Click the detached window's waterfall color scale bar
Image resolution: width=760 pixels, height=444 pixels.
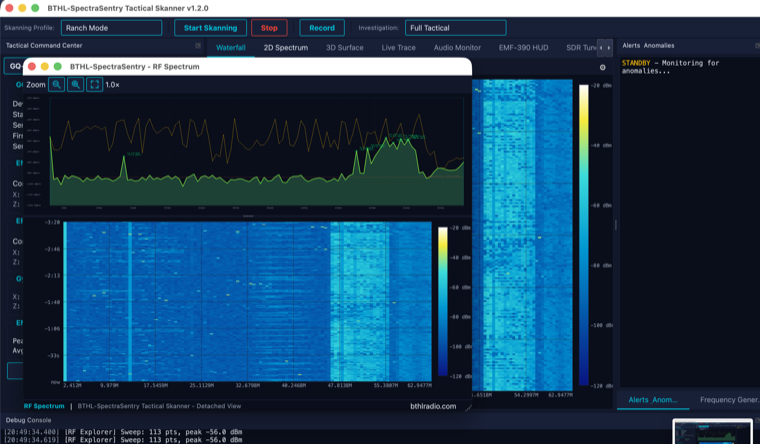443,301
